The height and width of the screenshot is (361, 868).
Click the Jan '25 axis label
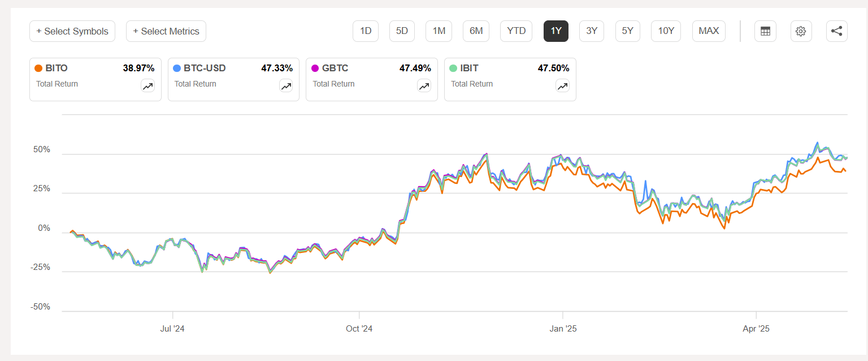click(563, 329)
